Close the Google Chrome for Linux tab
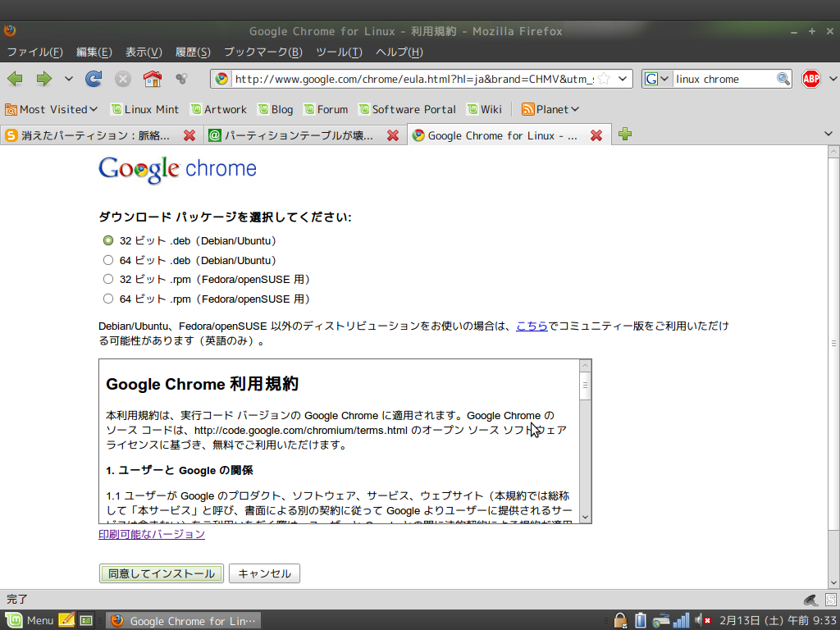This screenshot has width=840, height=630. point(596,135)
